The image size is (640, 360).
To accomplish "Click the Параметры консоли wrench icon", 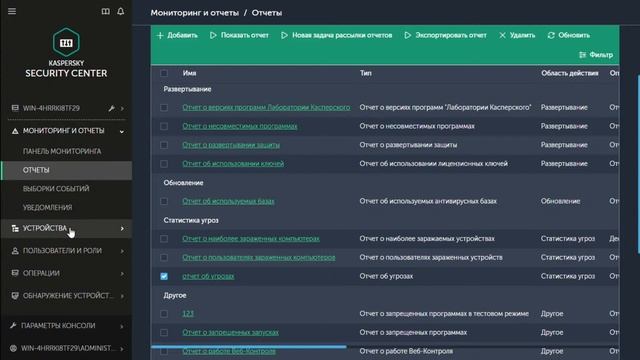I will tap(13, 325).
